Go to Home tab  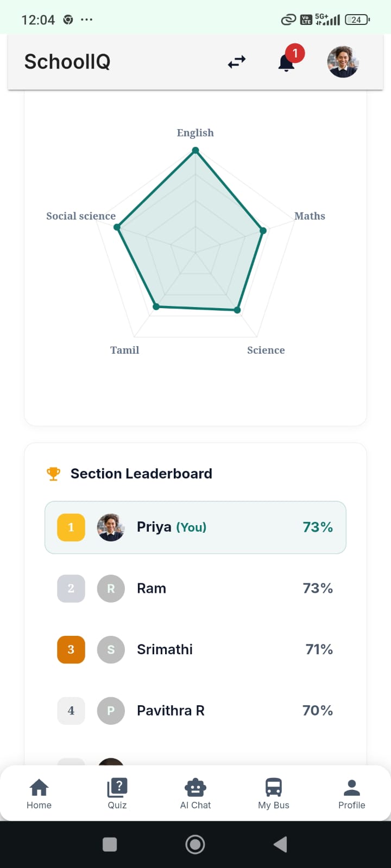pyautogui.click(x=39, y=794)
